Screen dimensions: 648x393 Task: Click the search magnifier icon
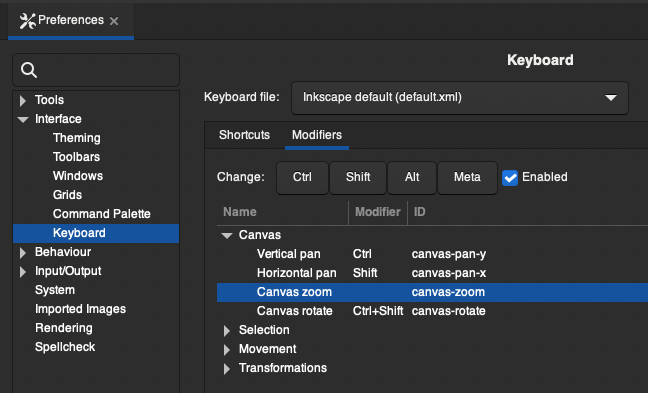(29, 70)
